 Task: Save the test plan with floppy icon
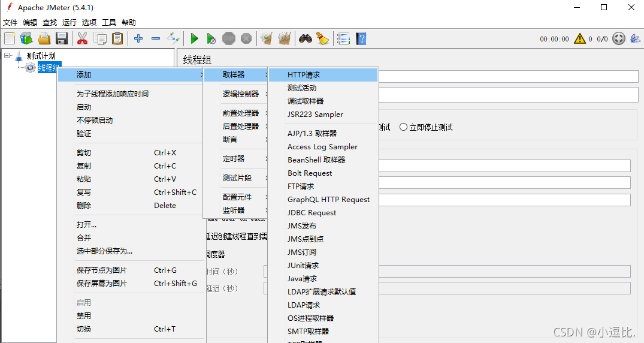pyautogui.click(x=62, y=38)
